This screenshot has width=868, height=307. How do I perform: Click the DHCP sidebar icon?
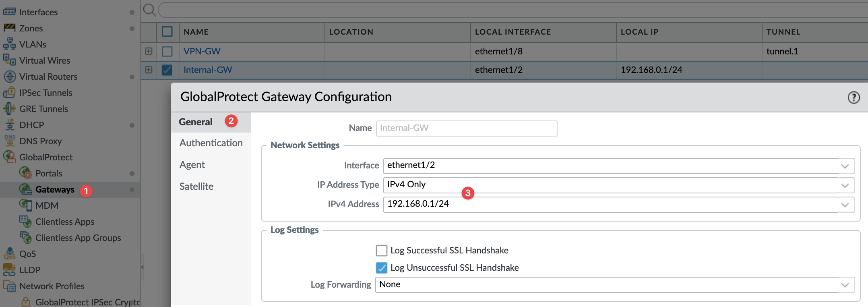tap(9, 124)
